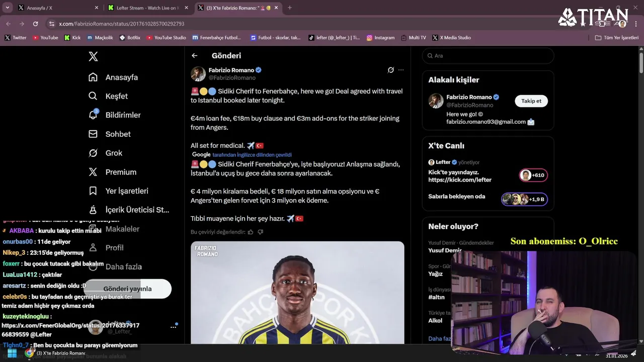Open the Yusuf Demir trending topic
644x362 pixels.
(x=445, y=250)
